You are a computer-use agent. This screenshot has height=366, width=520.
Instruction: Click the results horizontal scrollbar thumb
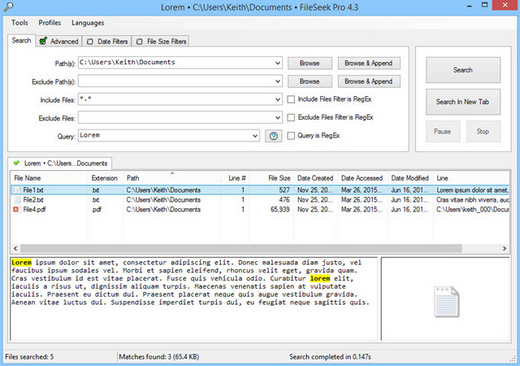(x=241, y=248)
